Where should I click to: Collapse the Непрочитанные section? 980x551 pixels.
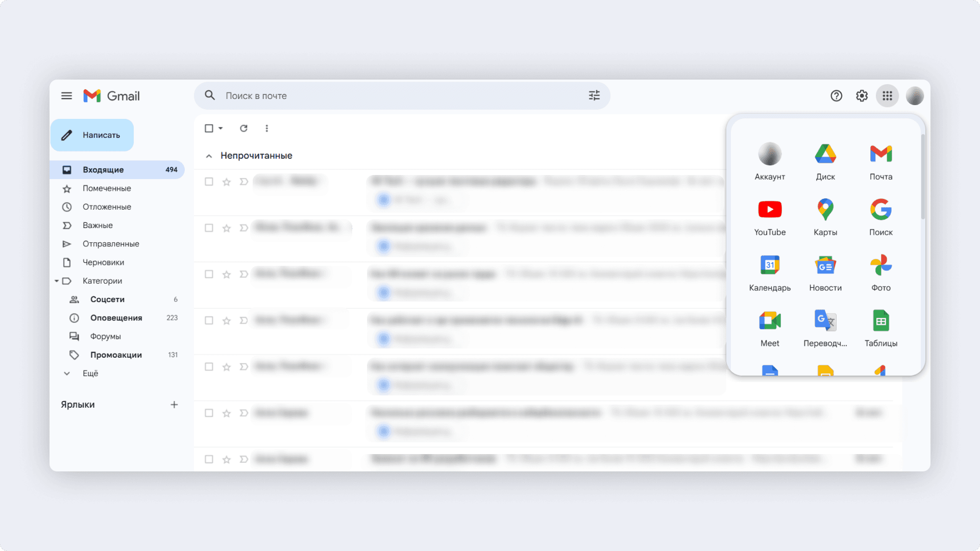[x=209, y=156]
